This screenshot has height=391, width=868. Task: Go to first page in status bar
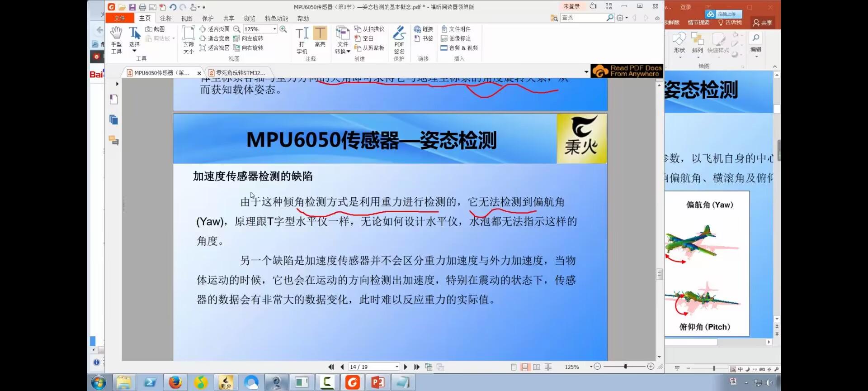[x=331, y=367]
